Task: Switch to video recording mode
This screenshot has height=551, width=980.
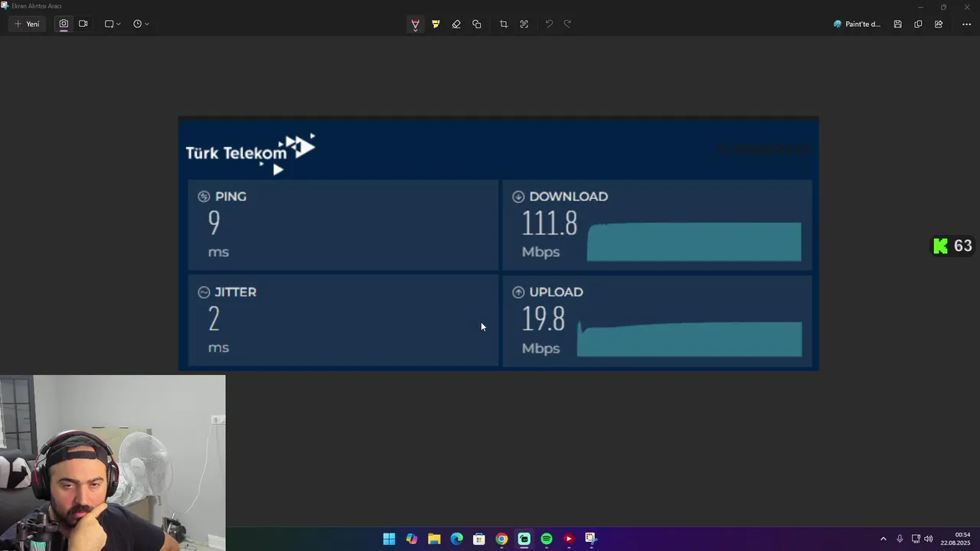Action: tap(83, 24)
